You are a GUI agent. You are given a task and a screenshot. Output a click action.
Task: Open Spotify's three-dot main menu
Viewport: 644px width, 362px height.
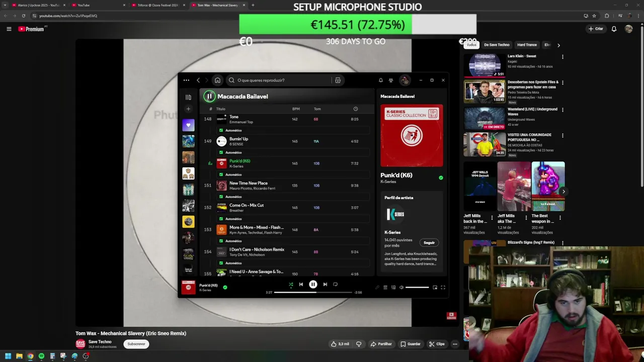coord(186,80)
